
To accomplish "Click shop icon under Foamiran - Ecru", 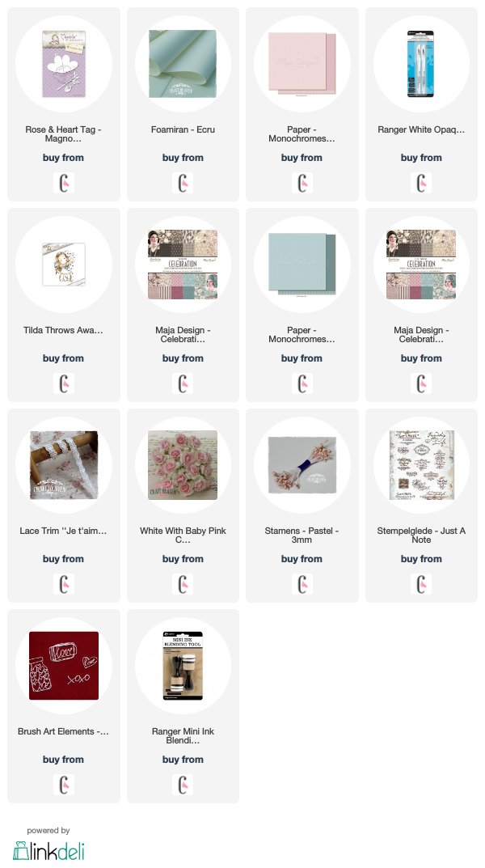I will click(183, 183).
